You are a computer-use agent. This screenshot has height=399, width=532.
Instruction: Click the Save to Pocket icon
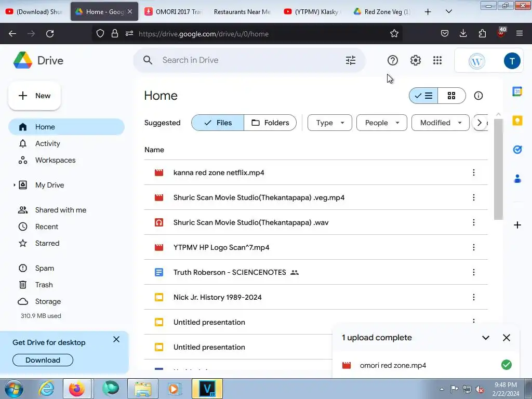point(445,33)
